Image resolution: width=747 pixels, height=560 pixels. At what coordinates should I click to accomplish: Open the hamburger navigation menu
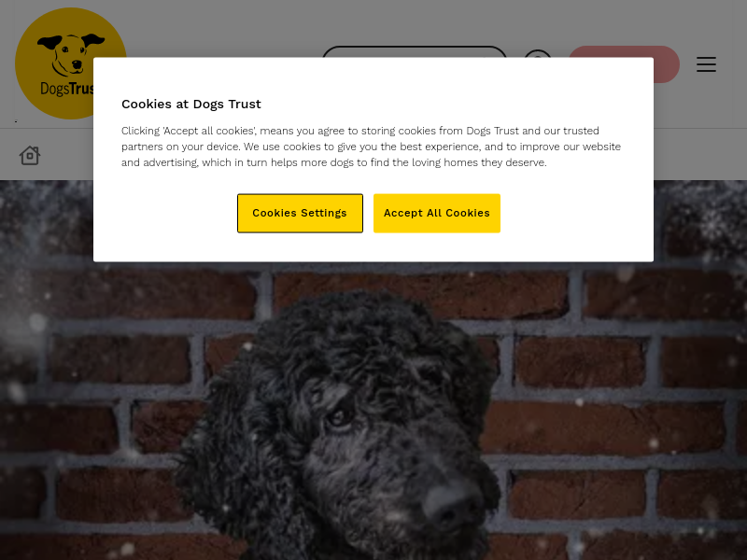tap(706, 64)
